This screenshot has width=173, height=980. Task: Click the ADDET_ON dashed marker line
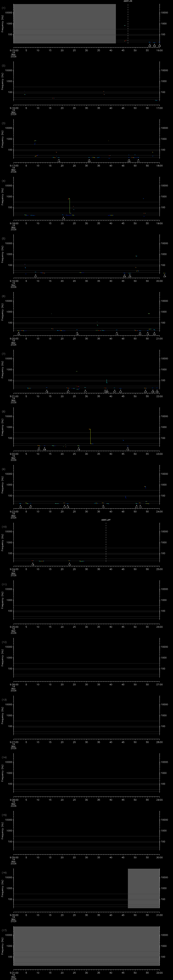[x=128, y=23]
